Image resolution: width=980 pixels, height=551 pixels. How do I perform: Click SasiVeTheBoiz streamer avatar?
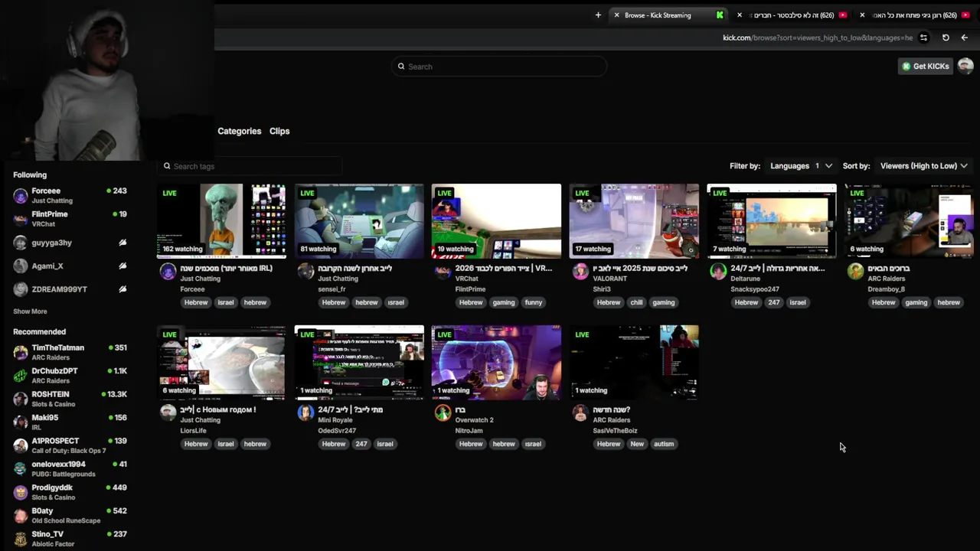pos(580,412)
